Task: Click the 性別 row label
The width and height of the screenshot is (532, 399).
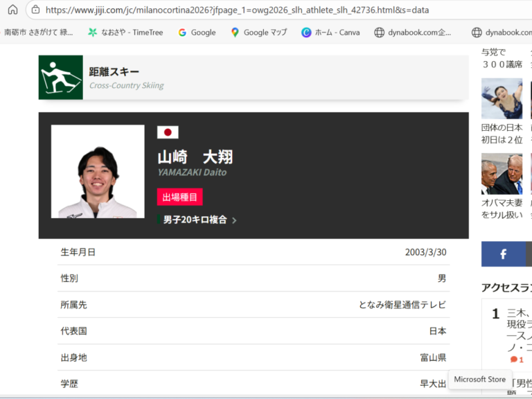Action: pos(69,278)
